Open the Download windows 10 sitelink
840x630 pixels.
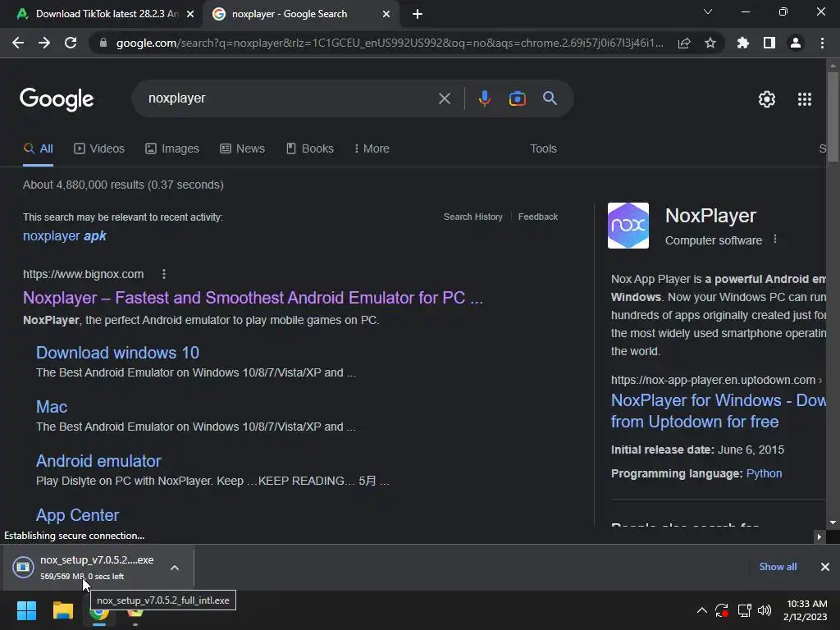coord(117,353)
